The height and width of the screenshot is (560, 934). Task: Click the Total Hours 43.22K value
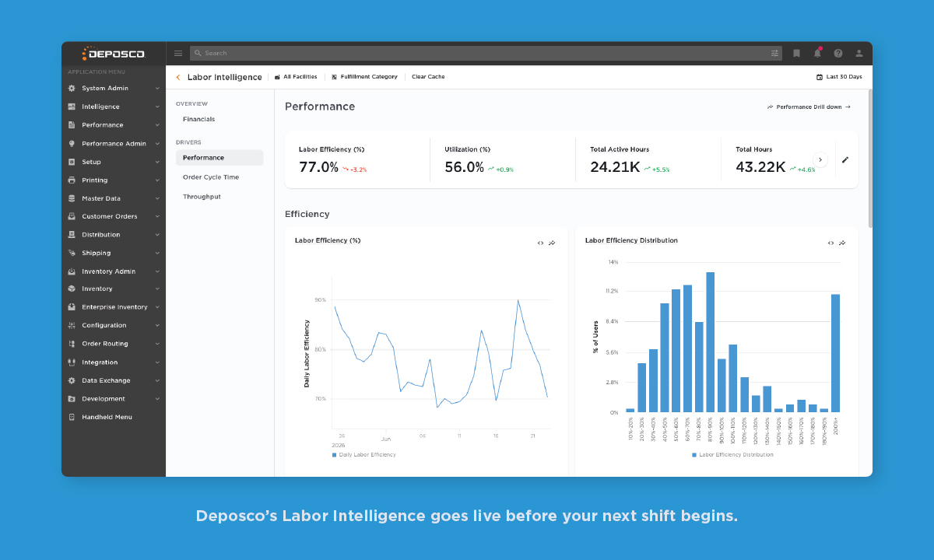point(760,167)
